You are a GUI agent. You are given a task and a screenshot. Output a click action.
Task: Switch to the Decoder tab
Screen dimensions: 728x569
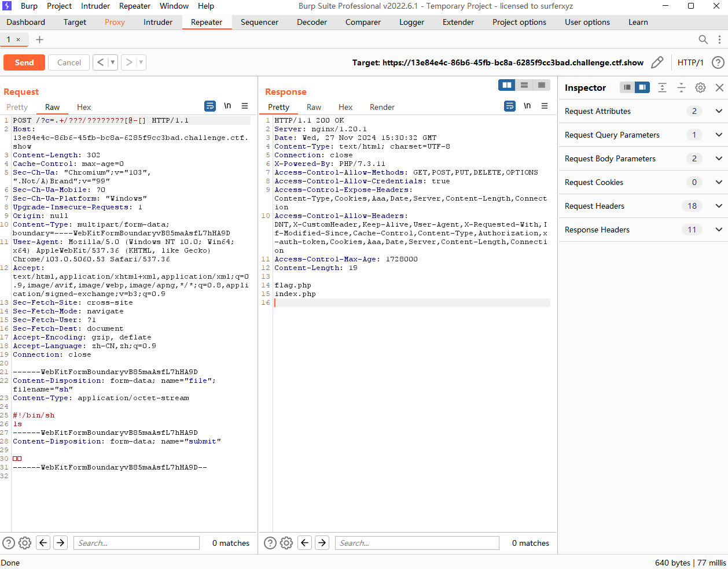(x=312, y=22)
